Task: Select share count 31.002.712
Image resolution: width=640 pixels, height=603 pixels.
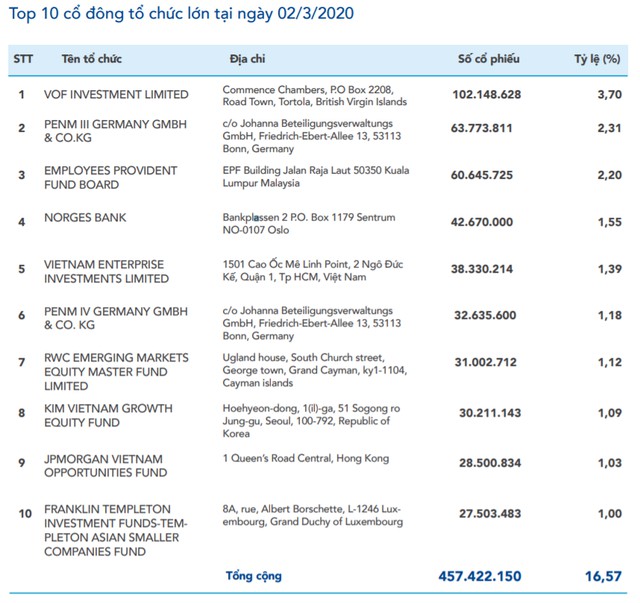Action: pyautogui.click(x=486, y=362)
